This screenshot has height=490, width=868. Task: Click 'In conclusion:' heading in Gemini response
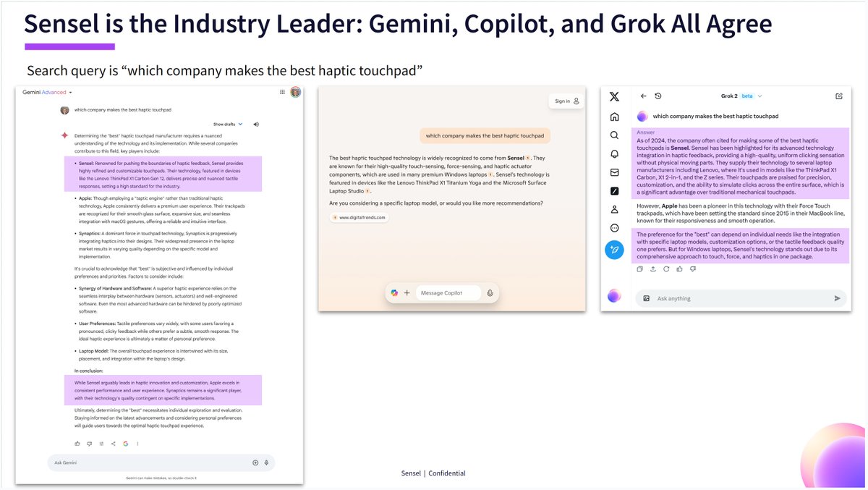(x=89, y=370)
